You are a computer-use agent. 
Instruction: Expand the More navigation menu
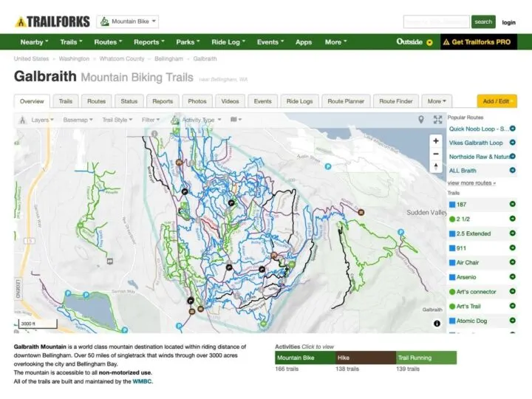click(x=335, y=42)
